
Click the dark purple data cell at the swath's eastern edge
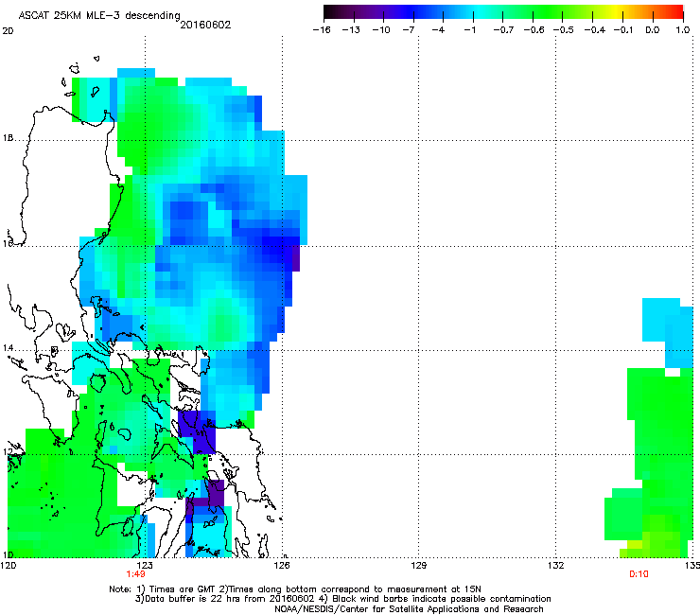(x=295, y=258)
